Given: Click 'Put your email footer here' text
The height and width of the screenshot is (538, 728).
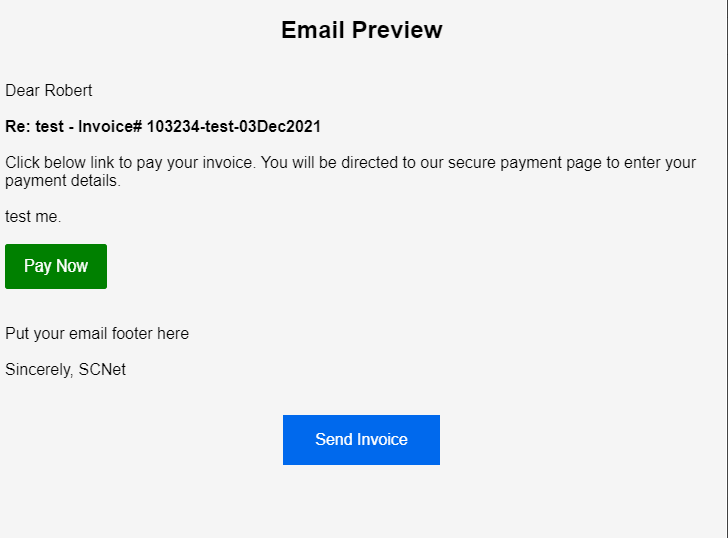Looking at the screenshot, I should 97,334.
